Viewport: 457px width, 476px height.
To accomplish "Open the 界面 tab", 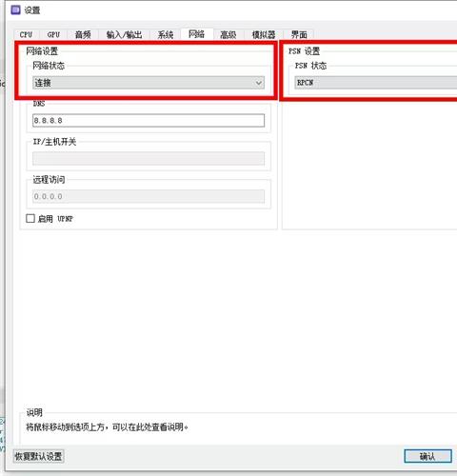I will pos(299,34).
